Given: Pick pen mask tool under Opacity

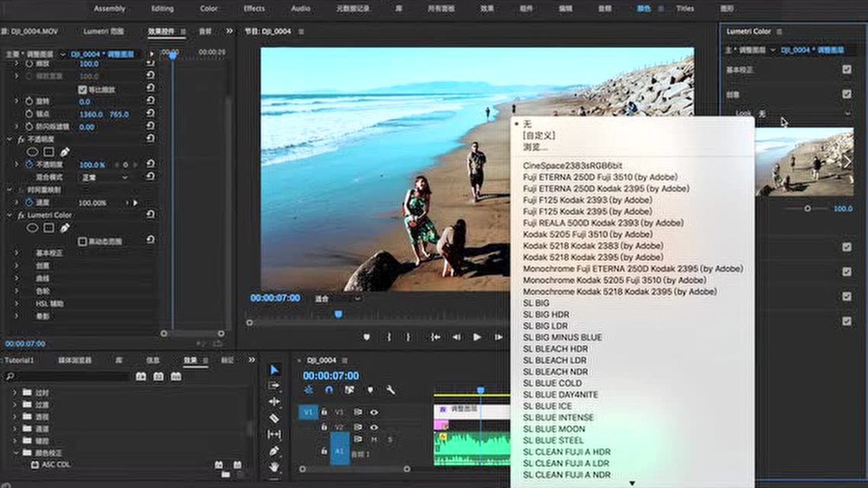Looking at the screenshot, I should coord(64,152).
